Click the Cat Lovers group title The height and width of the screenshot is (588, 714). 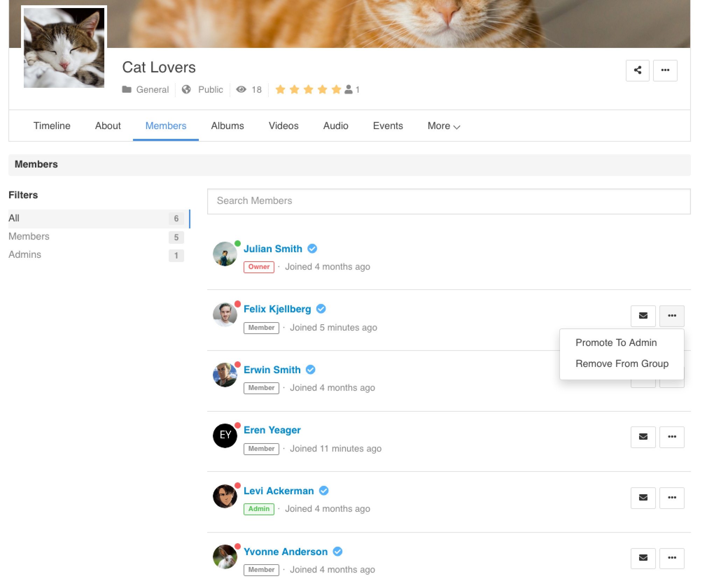(159, 67)
